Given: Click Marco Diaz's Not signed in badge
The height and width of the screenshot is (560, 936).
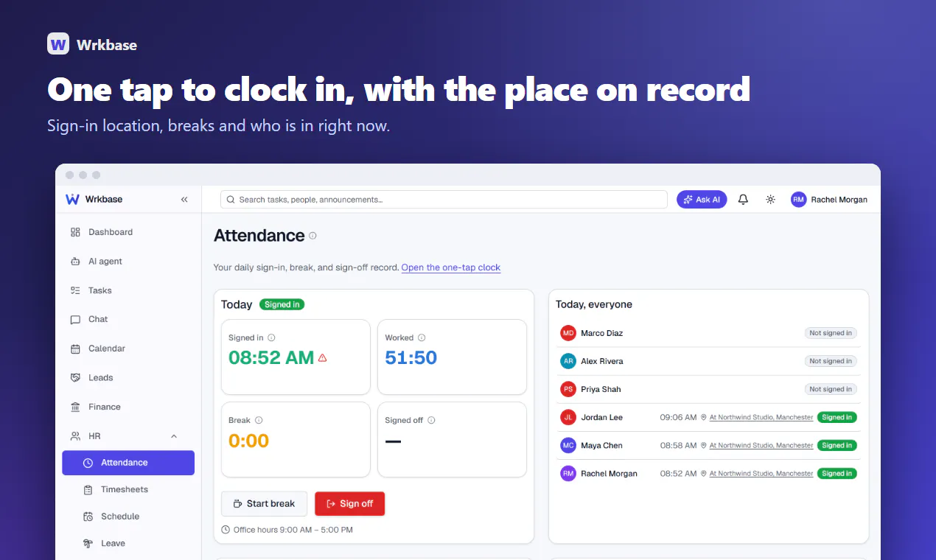Looking at the screenshot, I should click(x=831, y=333).
